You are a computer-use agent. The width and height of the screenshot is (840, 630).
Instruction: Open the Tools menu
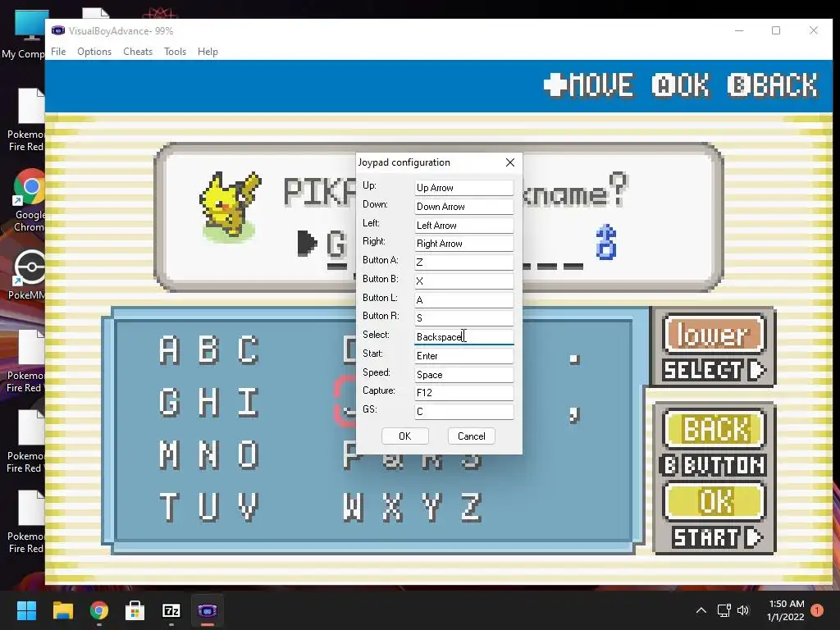[175, 52]
